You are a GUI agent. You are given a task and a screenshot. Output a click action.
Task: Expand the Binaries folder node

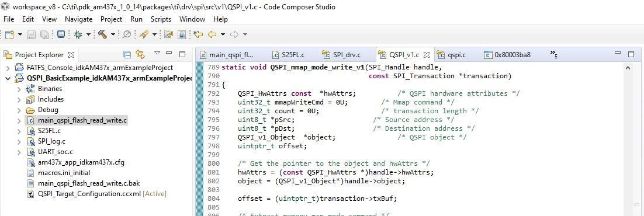click(19, 89)
